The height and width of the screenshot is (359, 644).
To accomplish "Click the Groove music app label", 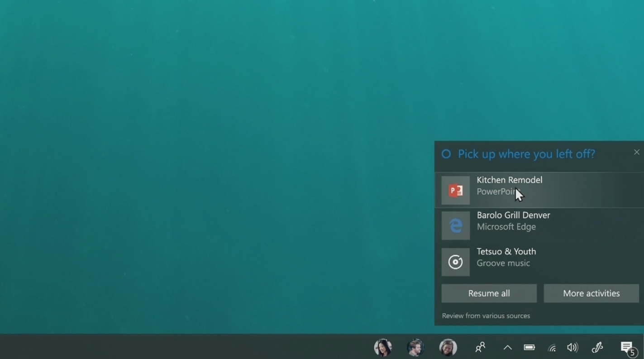I will click(x=503, y=263).
